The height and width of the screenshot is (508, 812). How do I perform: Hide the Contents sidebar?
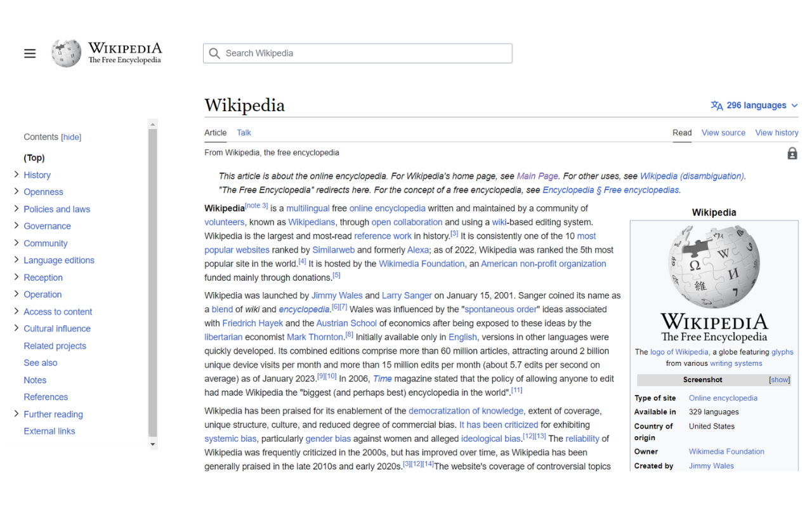71,137
